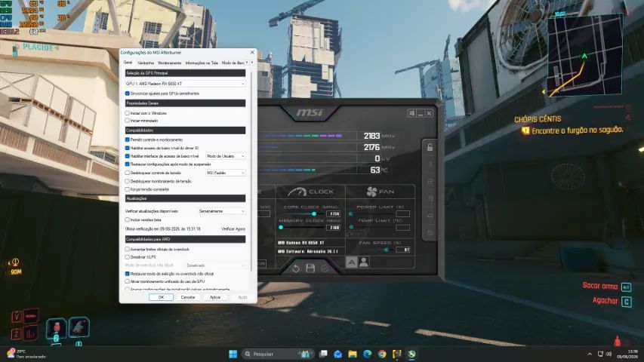644x362 pixels.
Task: Enable 'Ativar monitoramento unificado do uso da GPU'
Action: [128, 281]
